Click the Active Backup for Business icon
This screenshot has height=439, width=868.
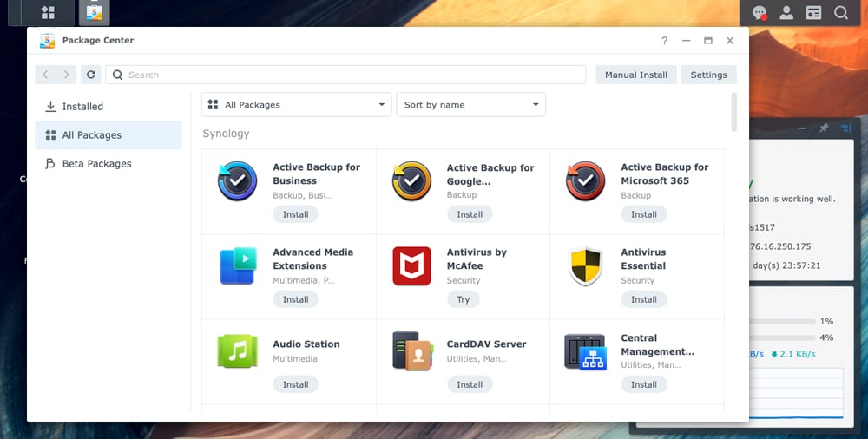tap(238, 180)
